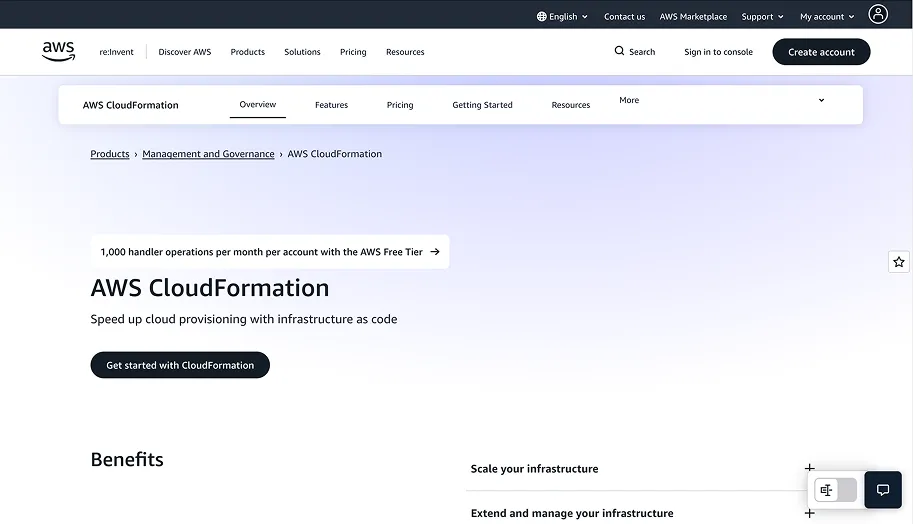Viewport: 913px width, 524px height.
Task: Switch to the Pricing tab in CloudFormation bar
Action: click(400, 105)
